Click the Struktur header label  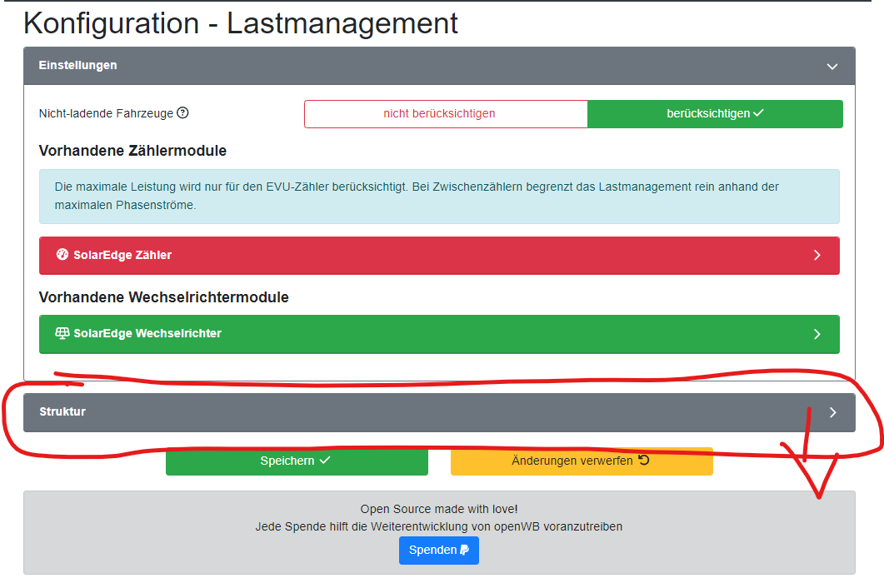[62, 411]
